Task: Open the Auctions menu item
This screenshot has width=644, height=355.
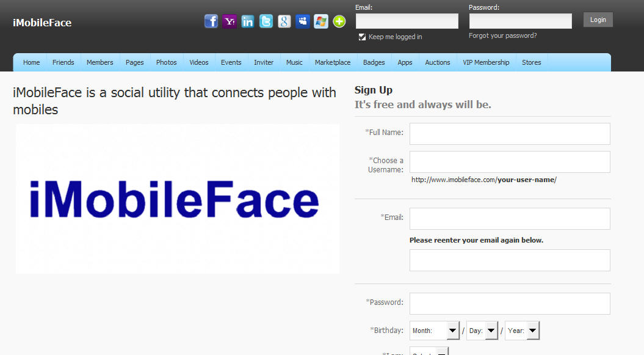Action: click(438, 62)
